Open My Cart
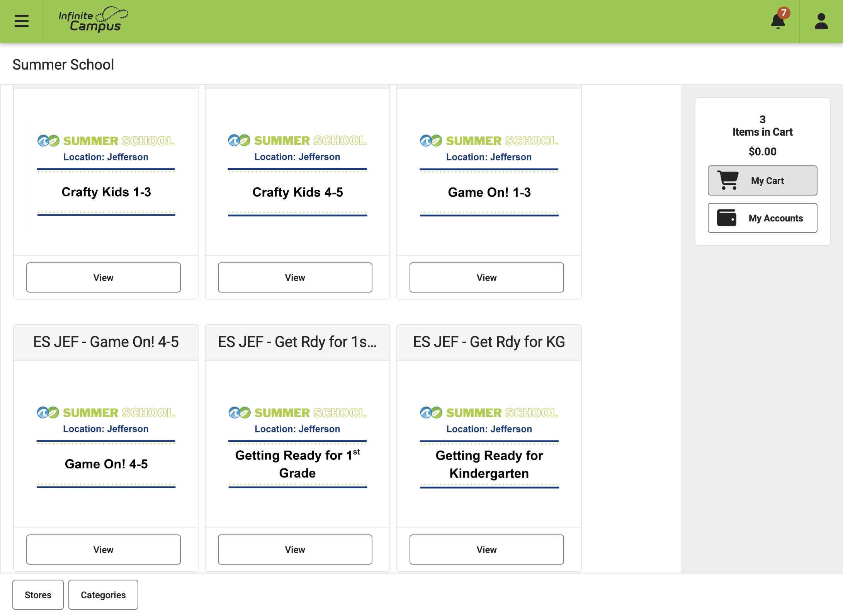This screenshot has height=616, width=843. click(762, 180)
